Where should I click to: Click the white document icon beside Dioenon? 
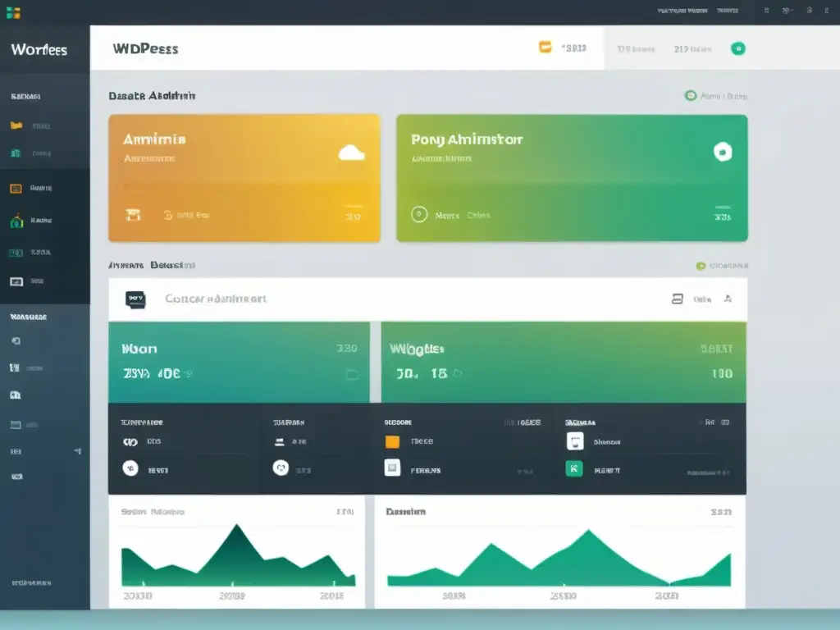(575, 441)
